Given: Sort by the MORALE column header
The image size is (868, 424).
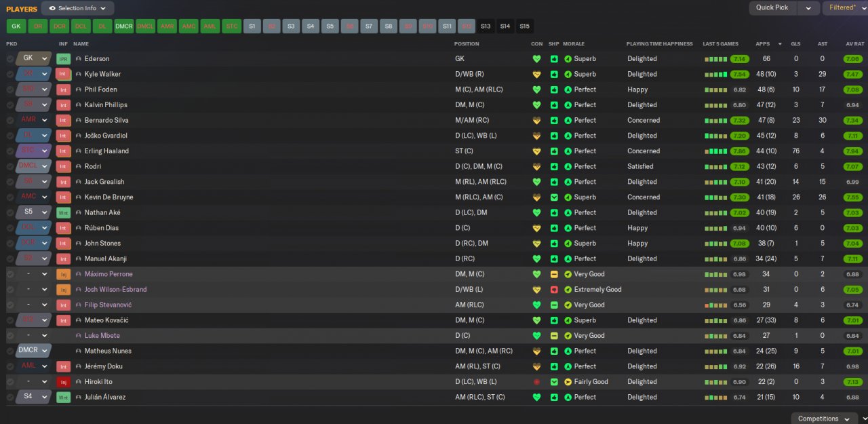Looking at the screenshot, I should pos(574,44).
